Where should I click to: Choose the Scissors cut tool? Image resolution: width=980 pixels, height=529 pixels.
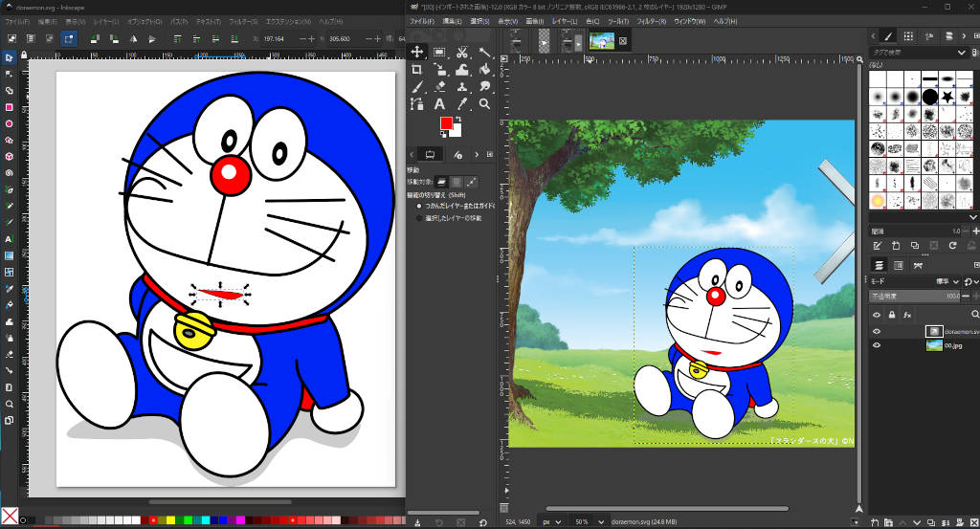462,52
